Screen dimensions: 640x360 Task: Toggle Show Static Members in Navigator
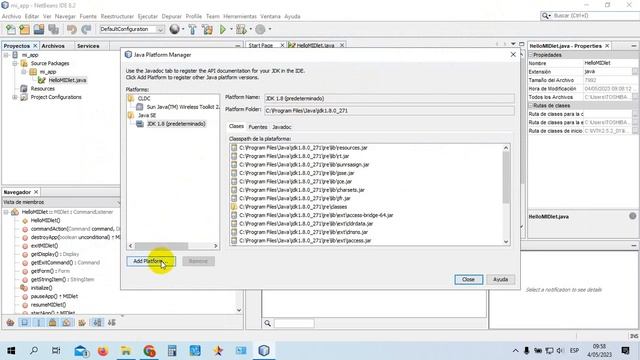39,322
